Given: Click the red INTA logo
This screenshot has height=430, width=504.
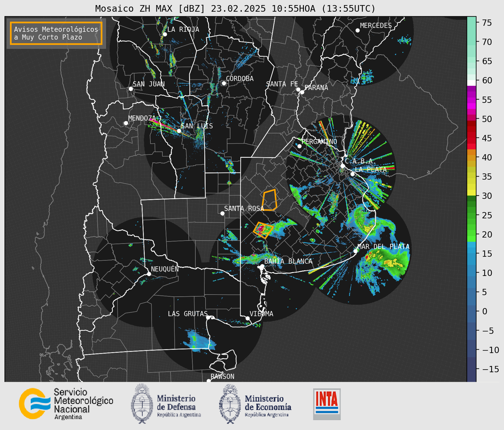Looking at the screenshot, I should click(327, 404).
